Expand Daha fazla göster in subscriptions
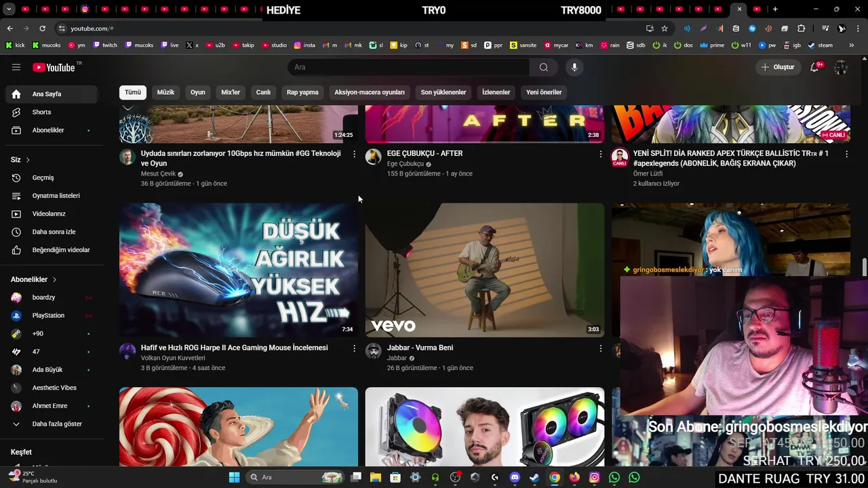The image size is (868, 488). (57, 424)
